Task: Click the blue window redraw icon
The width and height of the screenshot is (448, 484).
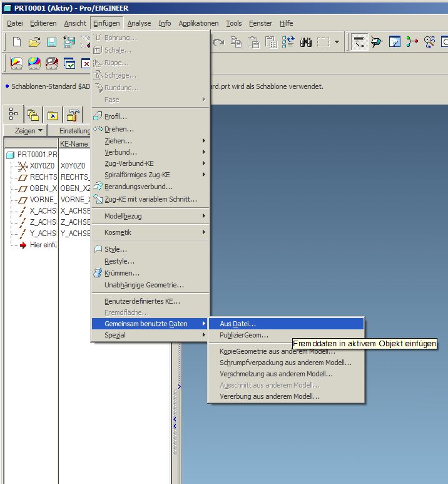Action: [395, 42]
